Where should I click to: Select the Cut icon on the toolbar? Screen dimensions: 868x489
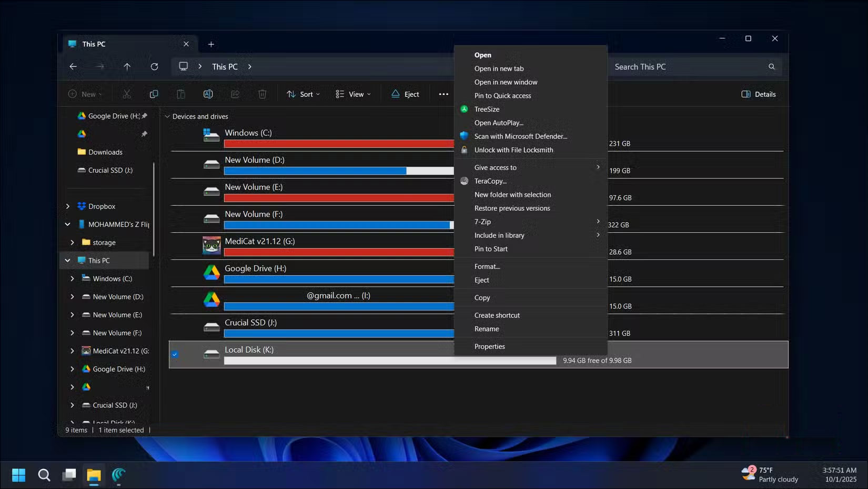point(126,94)
